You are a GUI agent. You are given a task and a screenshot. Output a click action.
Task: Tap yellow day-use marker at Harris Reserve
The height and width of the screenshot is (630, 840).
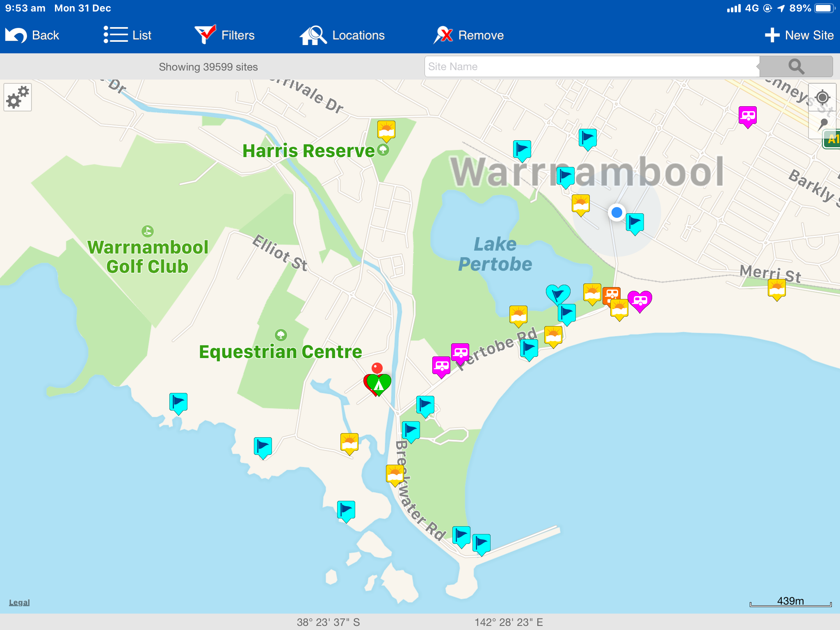click(x=386, y=130)
